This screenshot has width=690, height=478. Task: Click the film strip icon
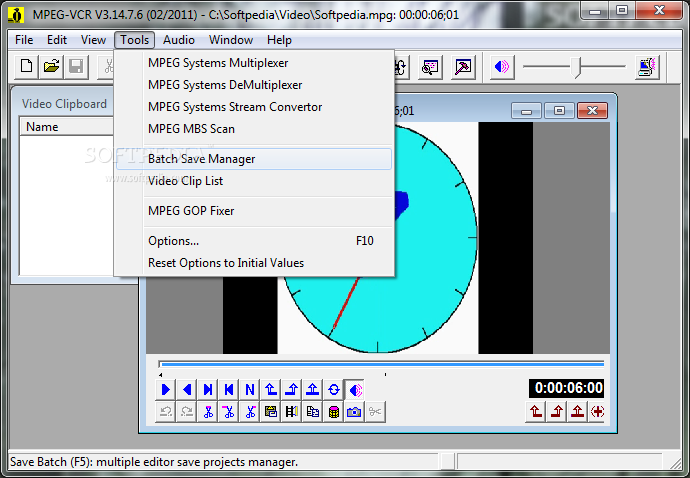(292, 412)
